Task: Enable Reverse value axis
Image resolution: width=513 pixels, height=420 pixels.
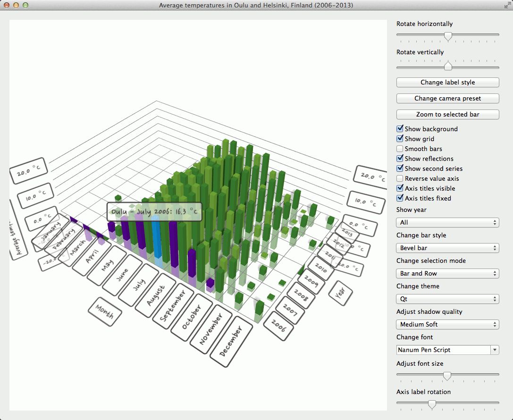Action: pos(400,178)
